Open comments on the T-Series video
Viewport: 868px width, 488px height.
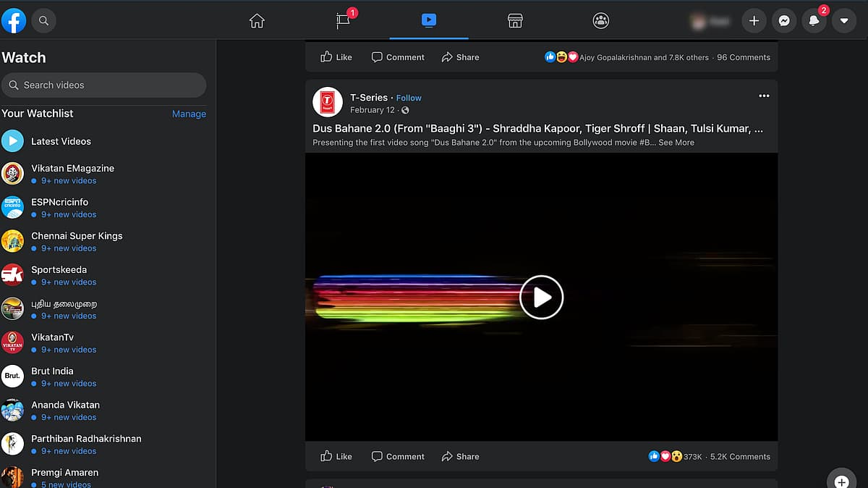(x=398, y=456)
